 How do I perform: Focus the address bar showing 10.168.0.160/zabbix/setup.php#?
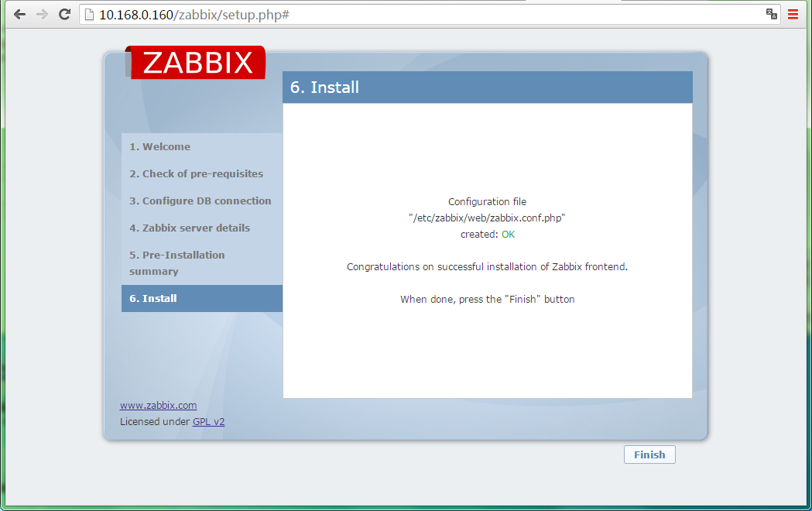[x=430, y=15]
